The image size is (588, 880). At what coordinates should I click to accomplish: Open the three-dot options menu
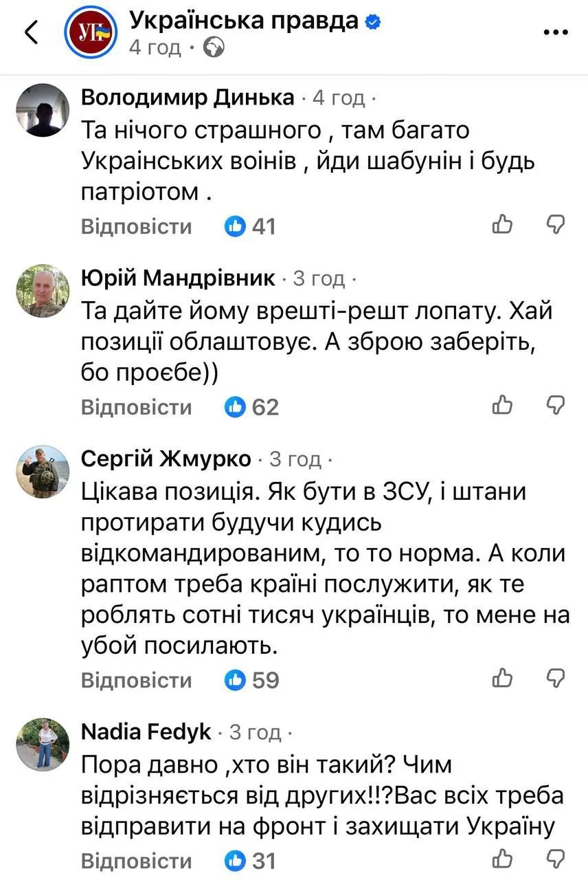pos(555,32)
